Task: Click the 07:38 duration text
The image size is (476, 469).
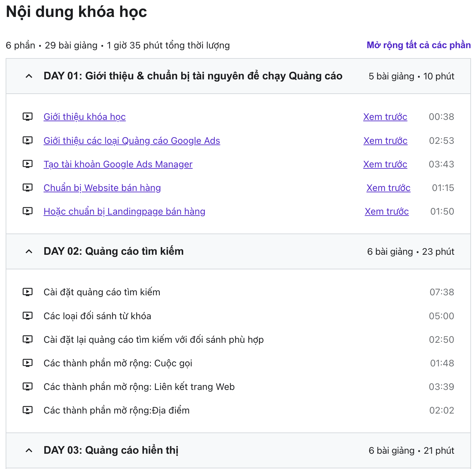Action: [x=442, y=292]
